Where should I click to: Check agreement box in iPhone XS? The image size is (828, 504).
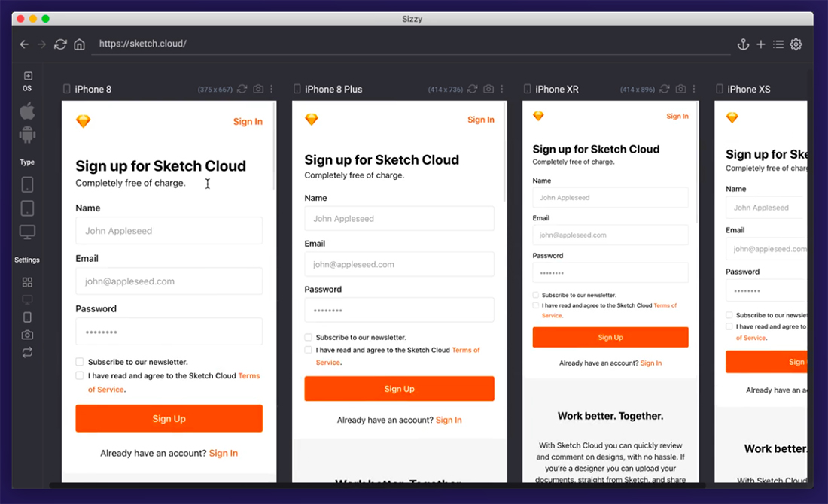[729, 326]
